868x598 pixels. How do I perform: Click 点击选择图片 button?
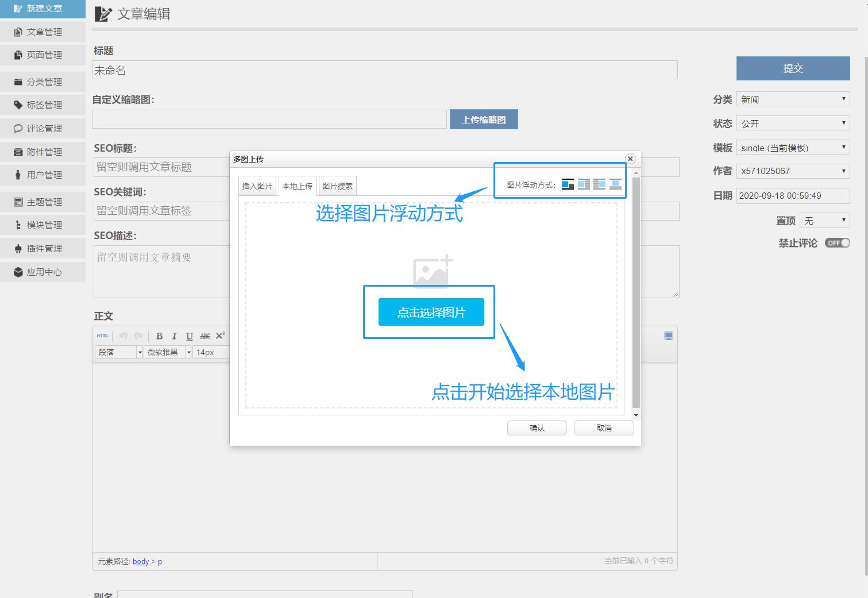(431, 312)
